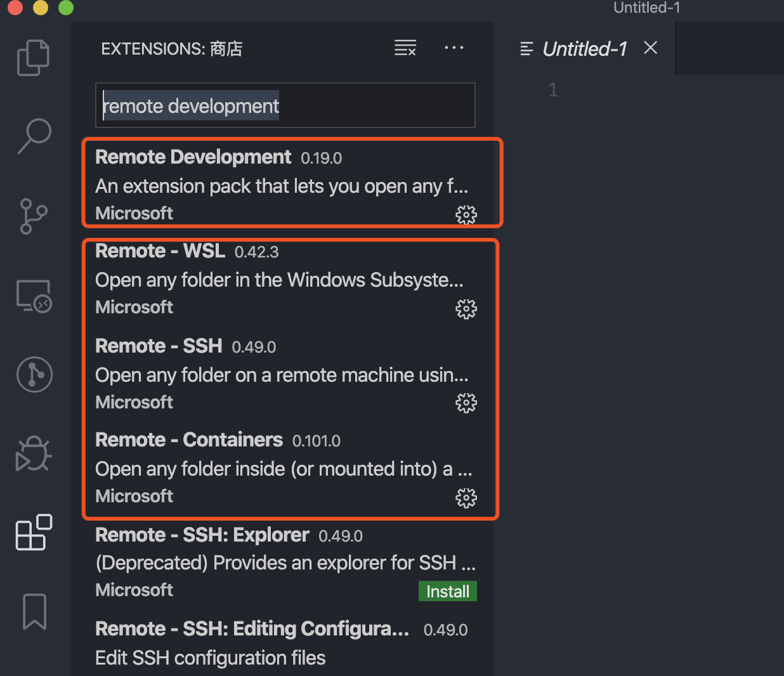
Task: Install Remote - SSH: Explorer extension
Action: [448, 591]
